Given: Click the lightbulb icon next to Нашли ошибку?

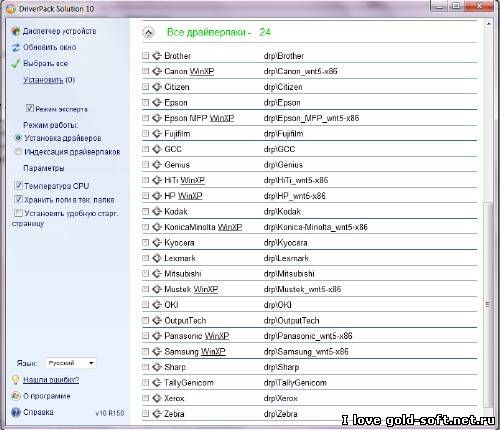Looking at the screenshot, I should pos(15,380).
